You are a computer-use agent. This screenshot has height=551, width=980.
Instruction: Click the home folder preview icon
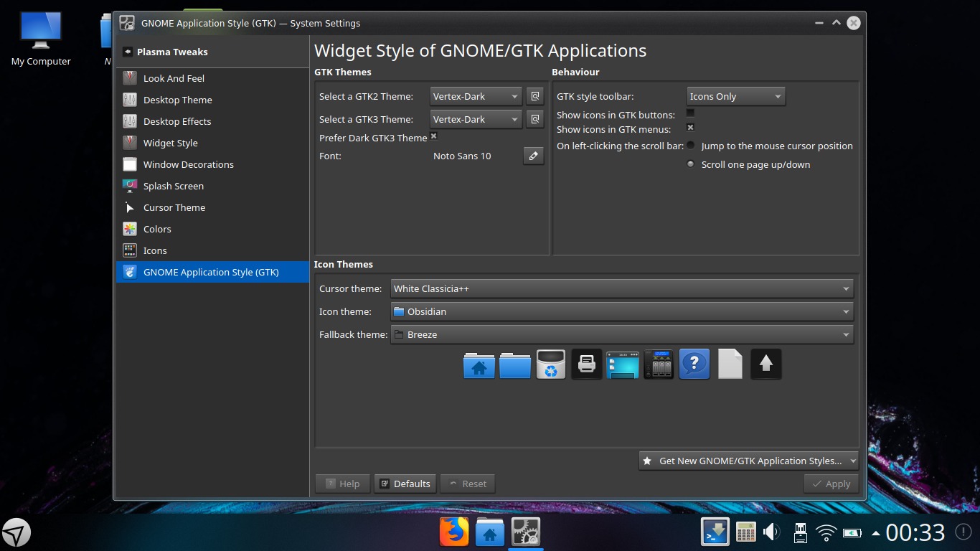(x=479, y=364)
